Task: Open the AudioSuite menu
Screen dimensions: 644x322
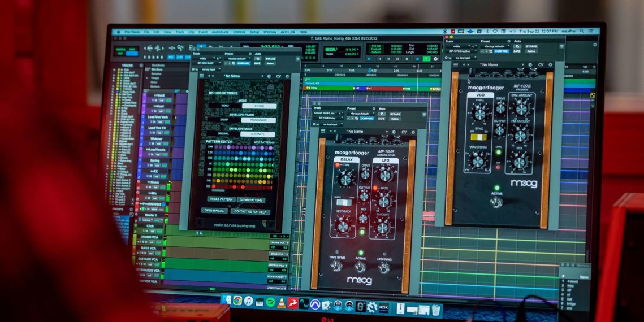Action: [x=220, y=32]
